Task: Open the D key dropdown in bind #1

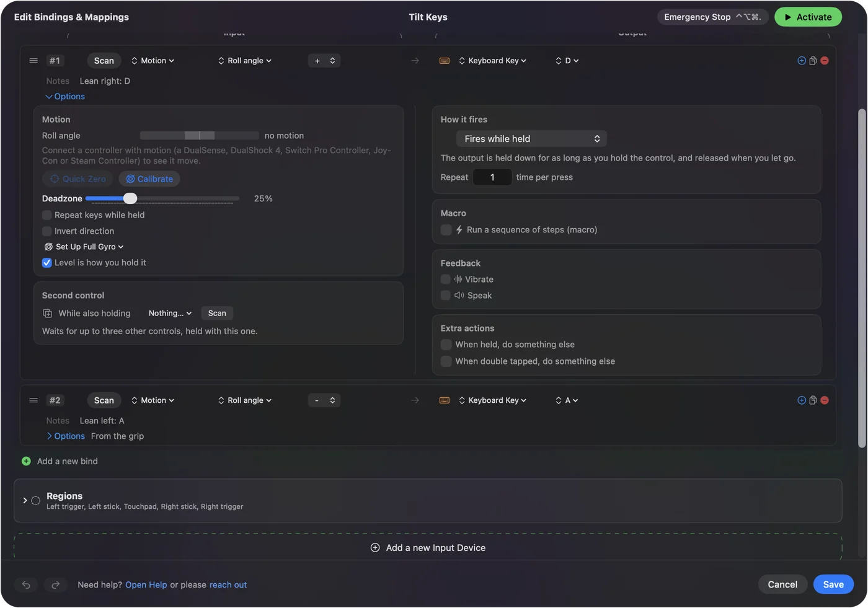Action: pos(567,61)
